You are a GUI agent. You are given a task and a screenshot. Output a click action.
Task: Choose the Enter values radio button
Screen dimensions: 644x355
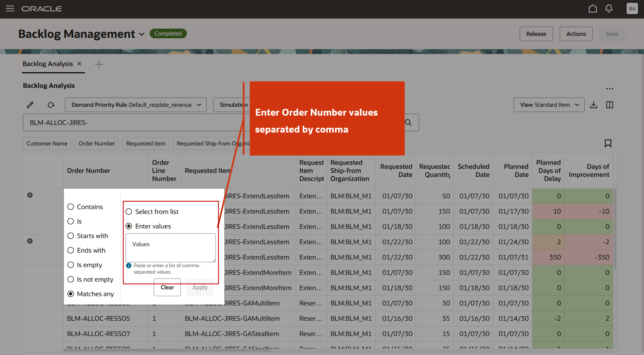(129, 226)
